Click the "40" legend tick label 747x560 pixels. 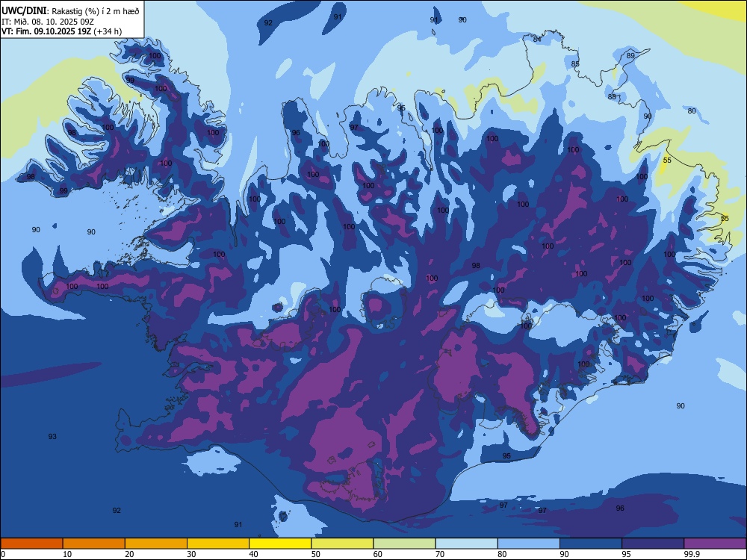tap(253, 554)
